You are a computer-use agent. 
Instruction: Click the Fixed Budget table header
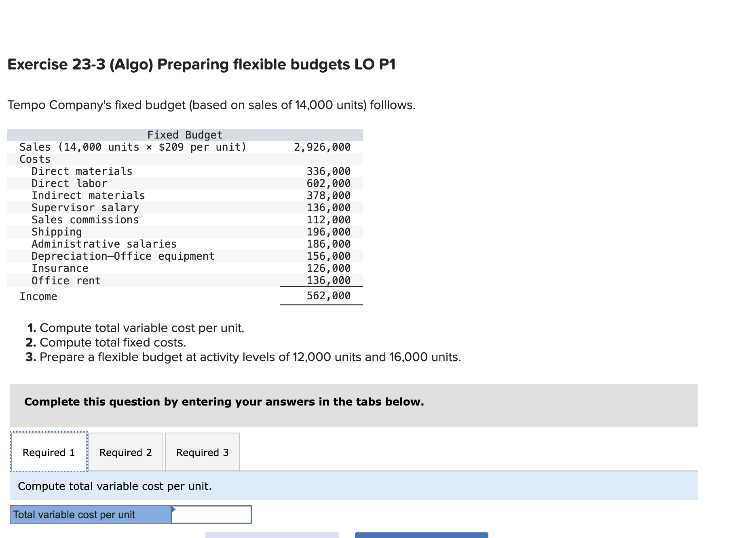pos(184,134)
